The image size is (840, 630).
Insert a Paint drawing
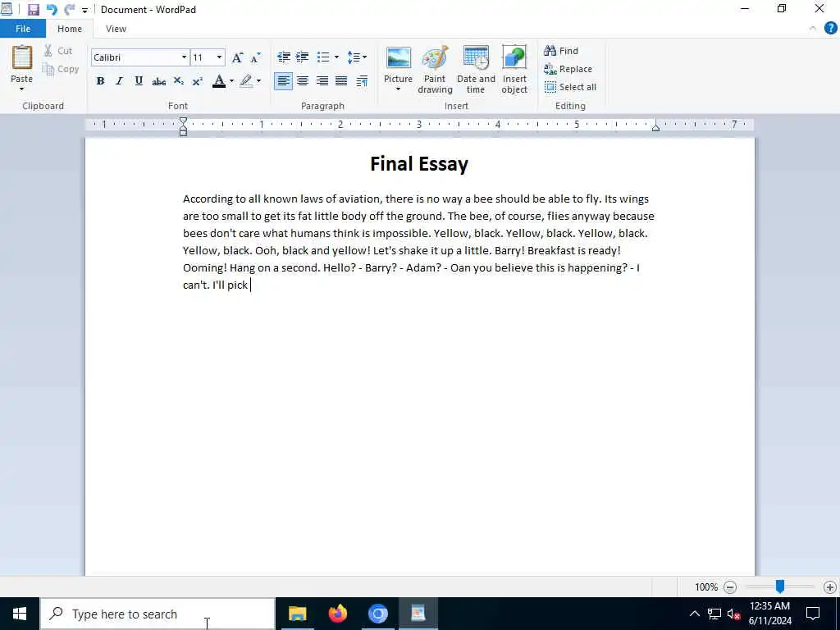tap(435, 70)
